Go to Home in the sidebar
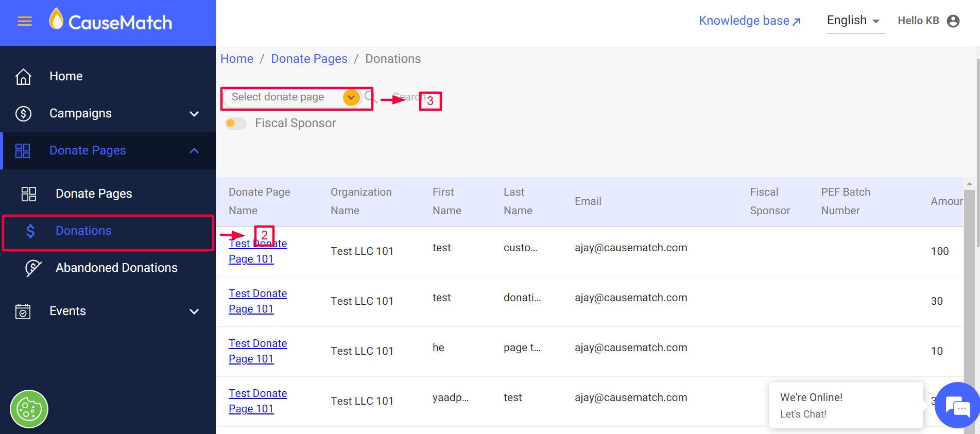The image size is (980, 434). [x=66, y=76]
